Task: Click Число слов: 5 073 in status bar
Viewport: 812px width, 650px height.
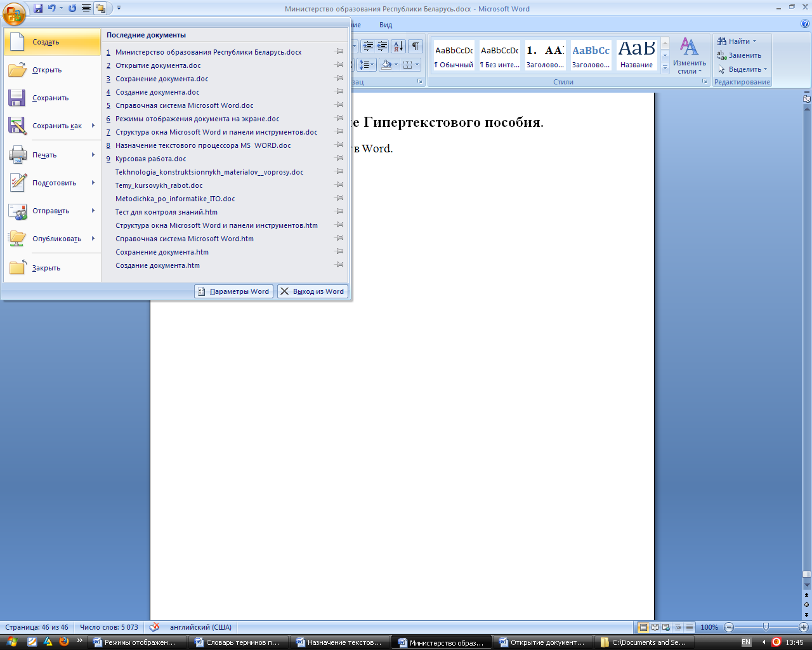Action: pyautogui.click(x=109, y=627)
